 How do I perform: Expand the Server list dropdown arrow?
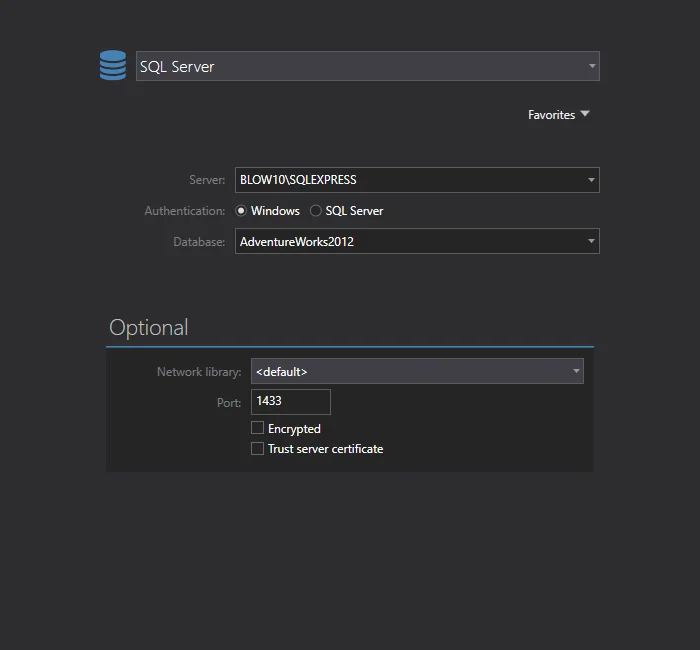[x=592, y=181]
